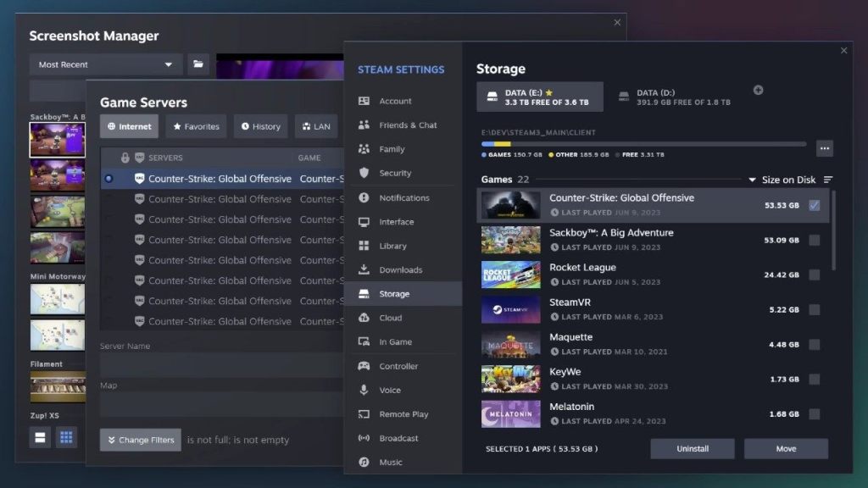Click the Security shield icon
The image size is (868, 488).
364,173
